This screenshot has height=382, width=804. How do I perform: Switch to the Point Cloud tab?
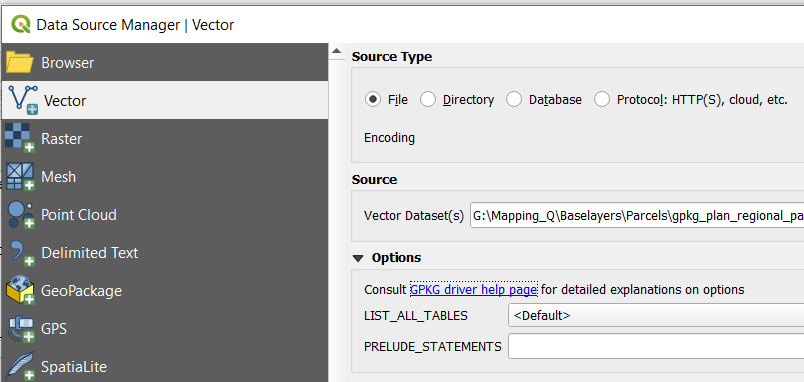(x=165, y=214)
